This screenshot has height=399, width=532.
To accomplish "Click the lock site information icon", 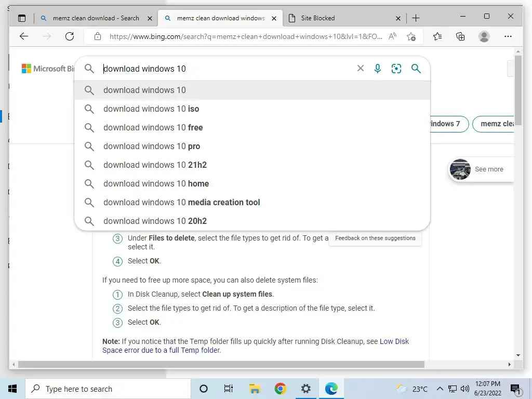I will click(x=98, y=36).
